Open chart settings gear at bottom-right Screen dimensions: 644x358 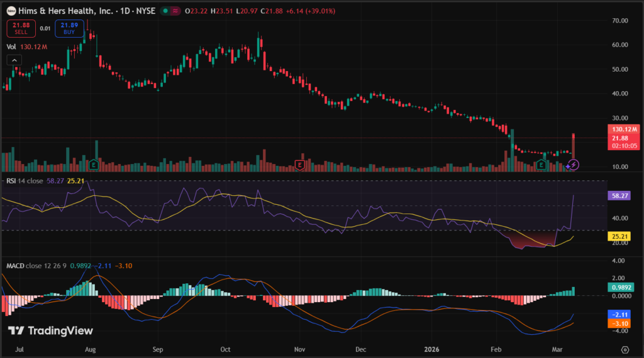(x=625, y=349)
